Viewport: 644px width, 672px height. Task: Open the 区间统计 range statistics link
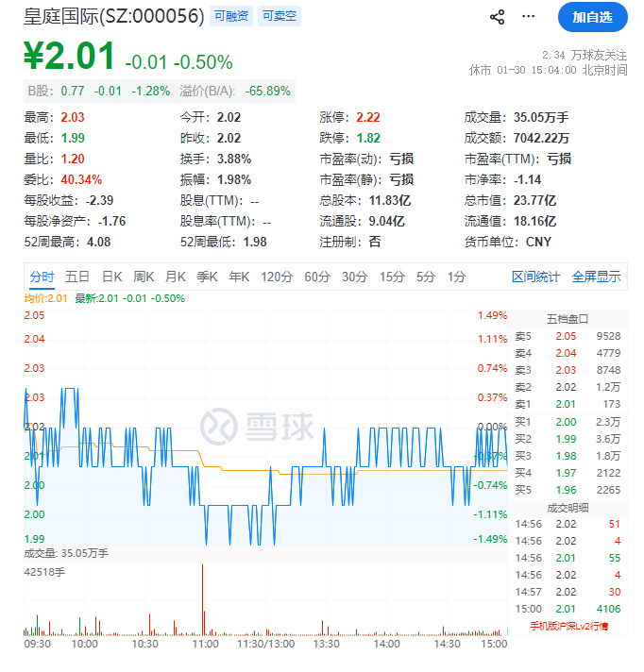[535, 277]
